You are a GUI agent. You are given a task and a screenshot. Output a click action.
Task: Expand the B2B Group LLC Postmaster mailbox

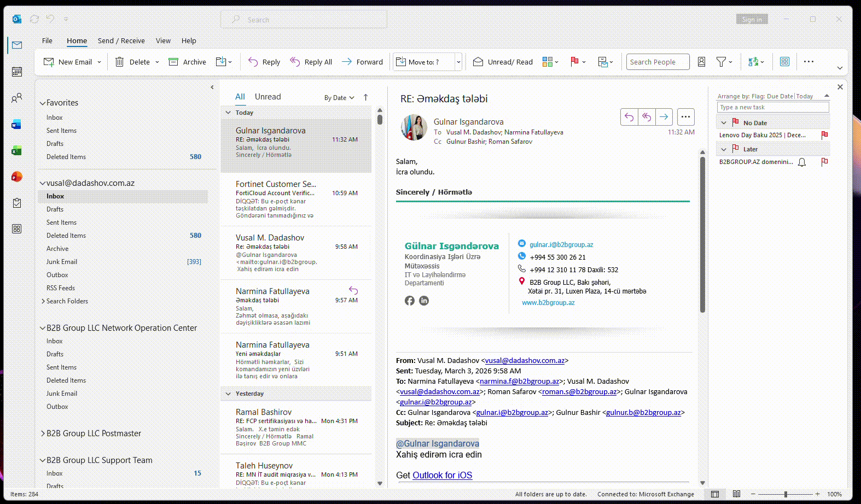(43, 433)
